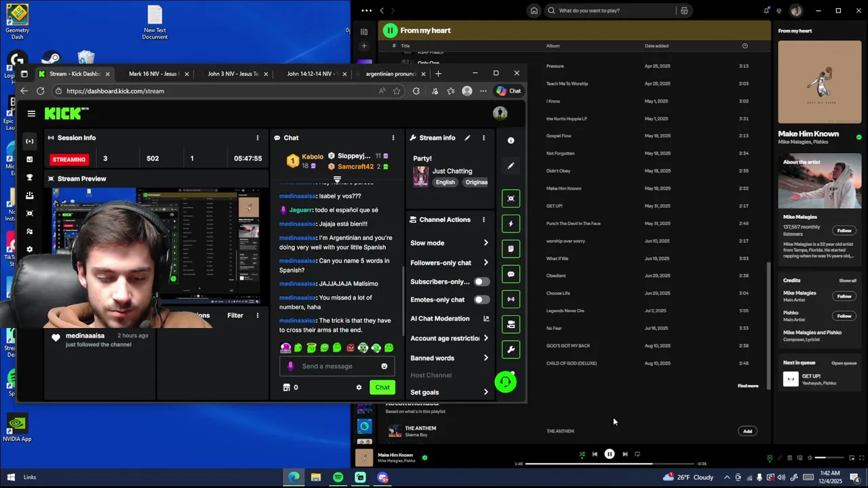Toggle the chat bubble panel icon in Kick
This screenshot has height=488, width=868.
click(x=511, y=274)
